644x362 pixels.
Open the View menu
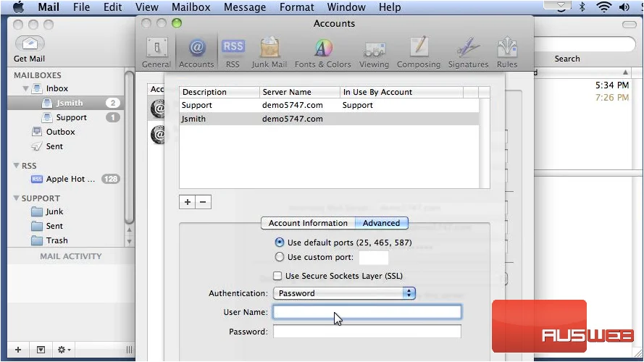146,7
